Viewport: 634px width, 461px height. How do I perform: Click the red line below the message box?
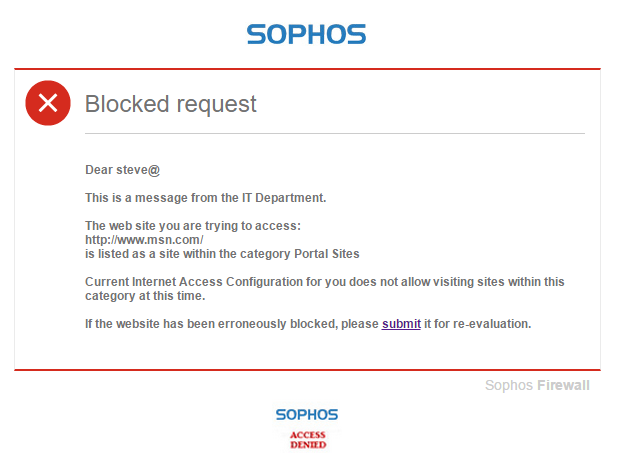coord(307,369)
